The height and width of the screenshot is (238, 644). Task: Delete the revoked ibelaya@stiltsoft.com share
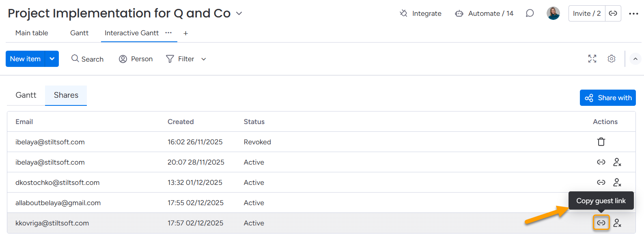[x=601, y=142]
